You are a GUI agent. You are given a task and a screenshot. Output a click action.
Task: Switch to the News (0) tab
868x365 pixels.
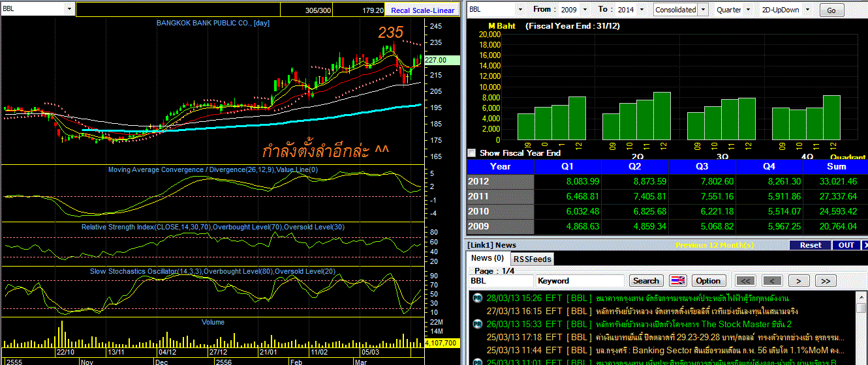488,258
